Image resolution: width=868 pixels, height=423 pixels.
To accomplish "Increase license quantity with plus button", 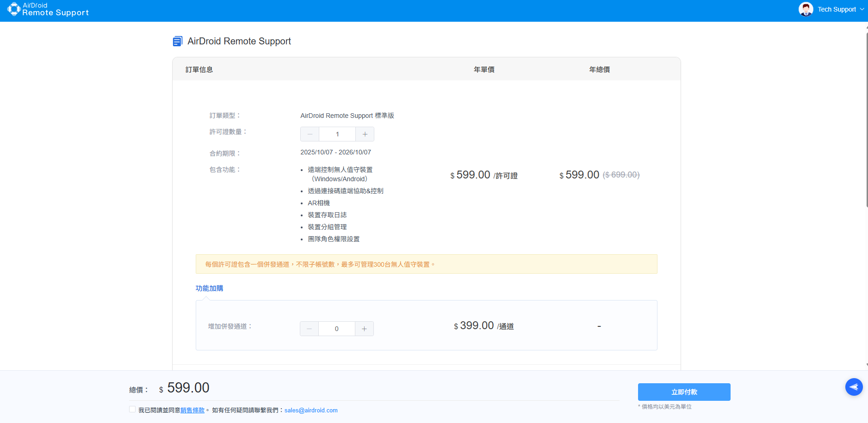I will pyautogui.click(x=365, y=134).
